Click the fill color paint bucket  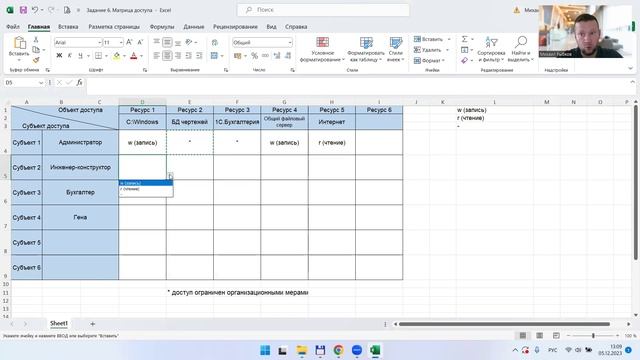tap(117, 56)
